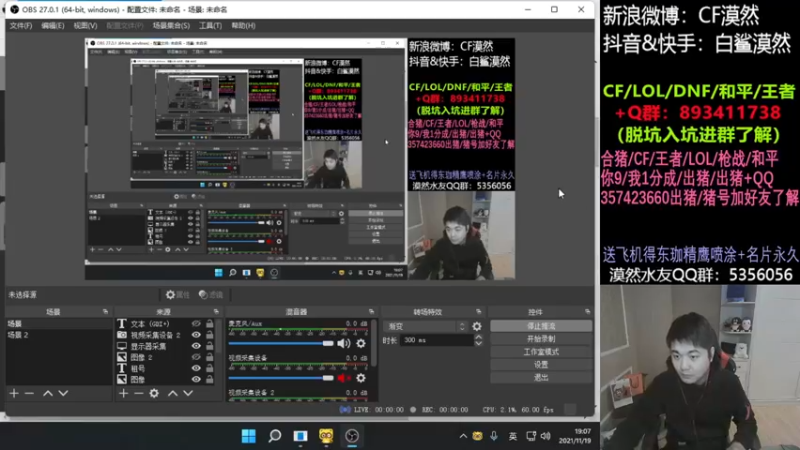Image resolution: width=800 pixels, height=450 pixels.
Task: Pop out the 场景 scenes dock
Action: coord(105,311)
